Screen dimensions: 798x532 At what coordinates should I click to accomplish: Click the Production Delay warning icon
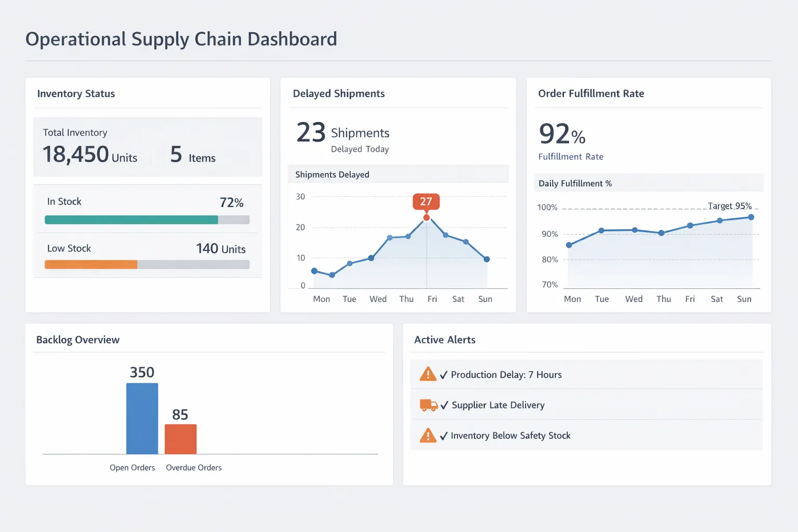(x=427, y=374)
